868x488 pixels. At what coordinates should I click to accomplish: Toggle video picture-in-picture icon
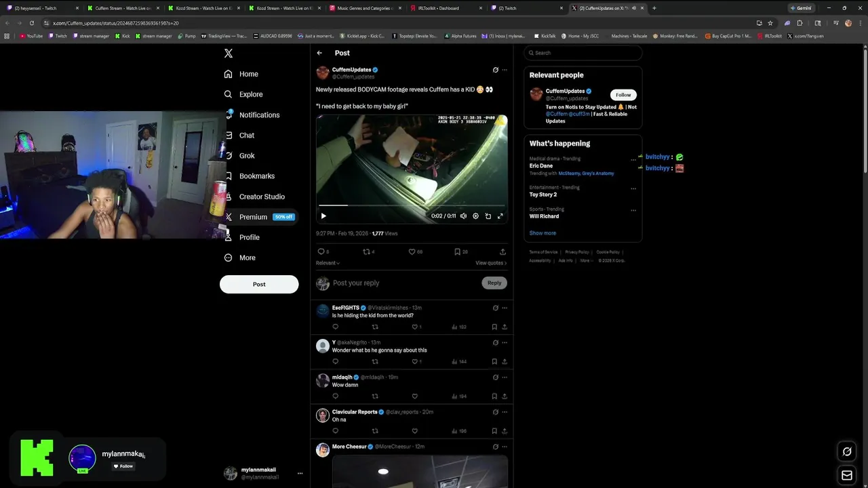(488, 216)
